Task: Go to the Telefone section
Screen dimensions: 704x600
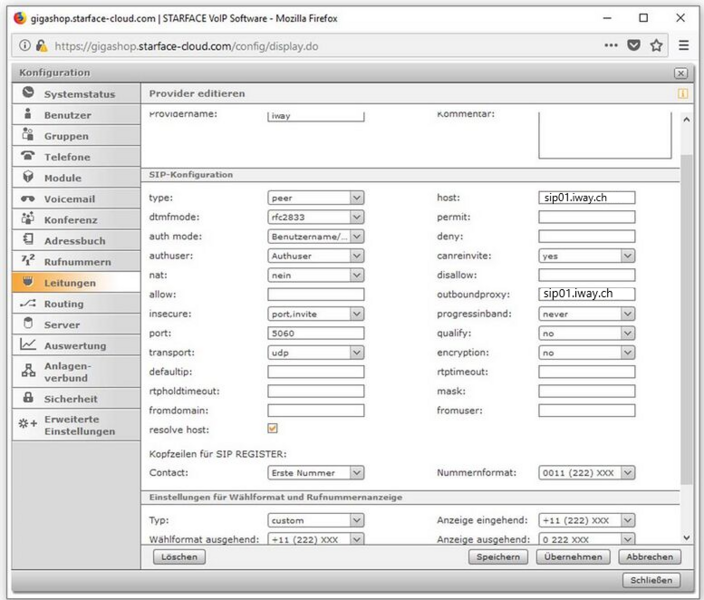Action: pyautogui.click(x=76, y=156)
